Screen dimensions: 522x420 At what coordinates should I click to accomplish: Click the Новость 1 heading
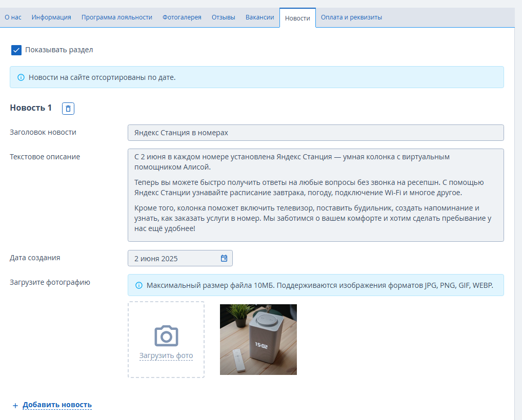click(31, 108)
